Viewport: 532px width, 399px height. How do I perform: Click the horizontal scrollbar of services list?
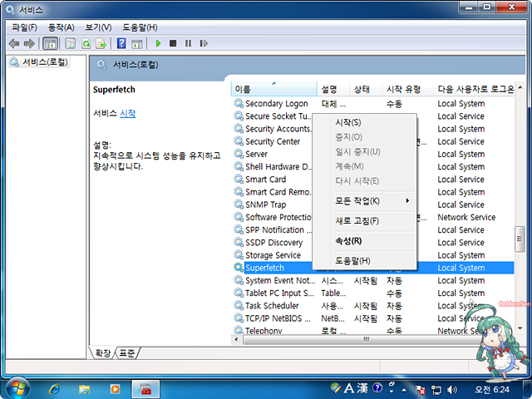(x=366, y=340)
